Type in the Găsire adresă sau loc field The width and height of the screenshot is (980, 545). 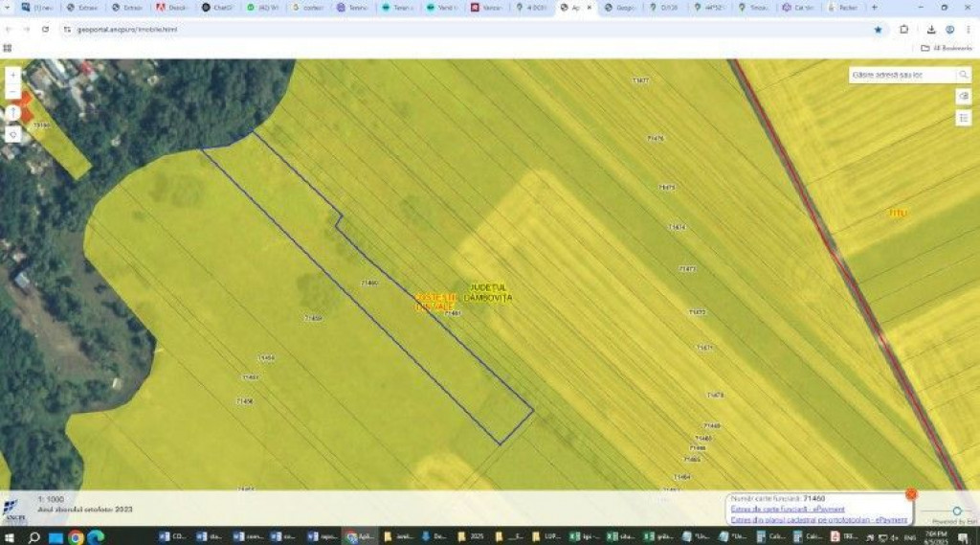point(900,75)
